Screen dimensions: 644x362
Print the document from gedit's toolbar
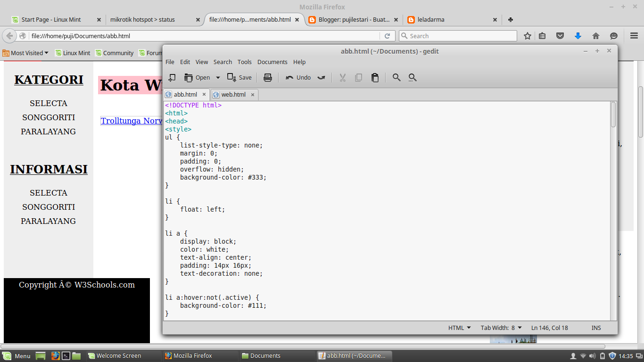click(268, 77)
